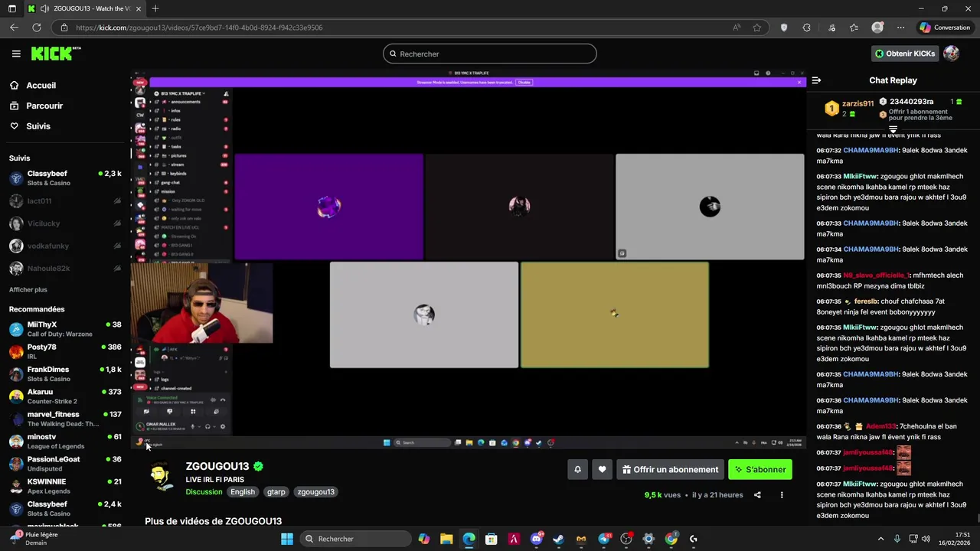Open recommended channel MiiThyX
The image size is (980, 551).
click(65, 329)
